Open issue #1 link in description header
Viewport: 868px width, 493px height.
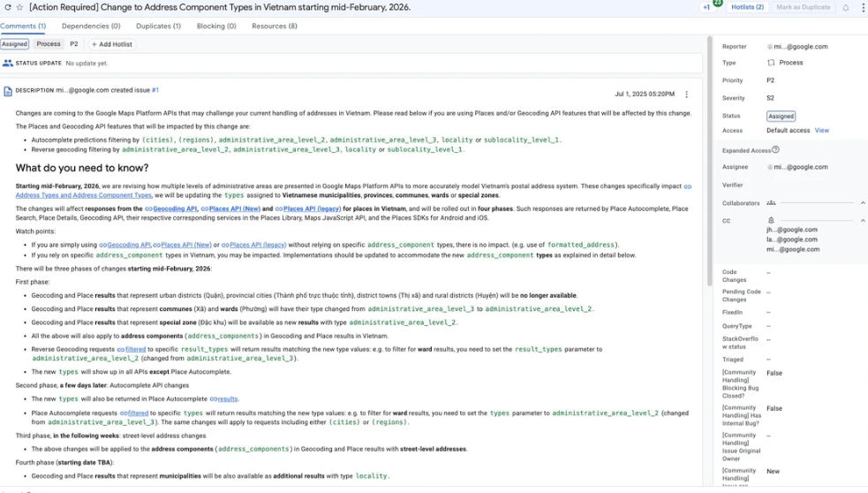coord(155,90)
